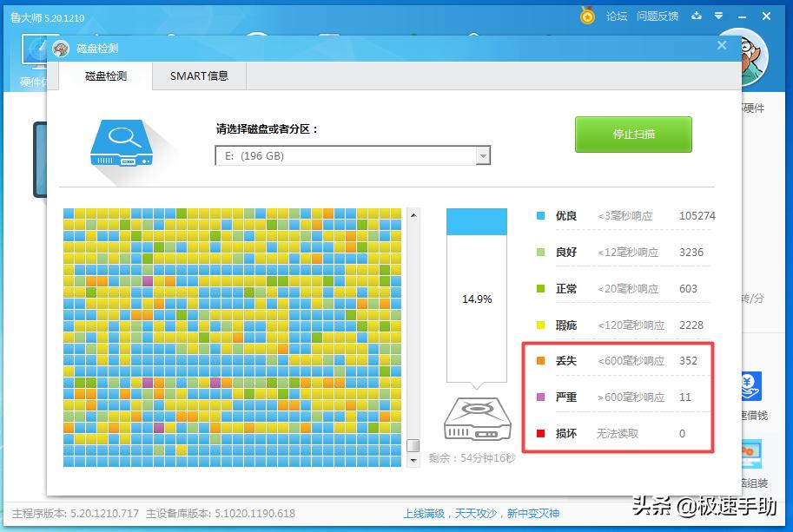Select the 优良 response legend entry
Screen dimensions: 793x532
tap(566, 216)
